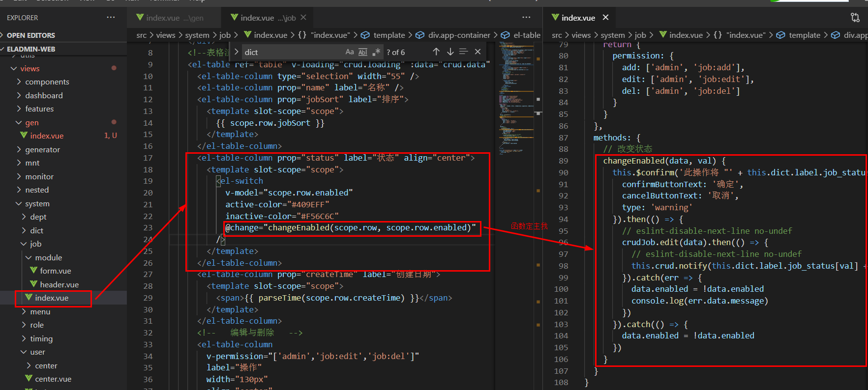Open changes compare icon in right editor

pyautogui.click(x=855, y=18)
